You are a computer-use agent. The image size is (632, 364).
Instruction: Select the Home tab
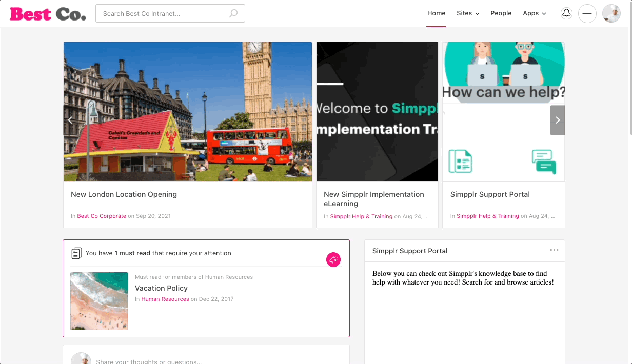(x=437, y=13)
